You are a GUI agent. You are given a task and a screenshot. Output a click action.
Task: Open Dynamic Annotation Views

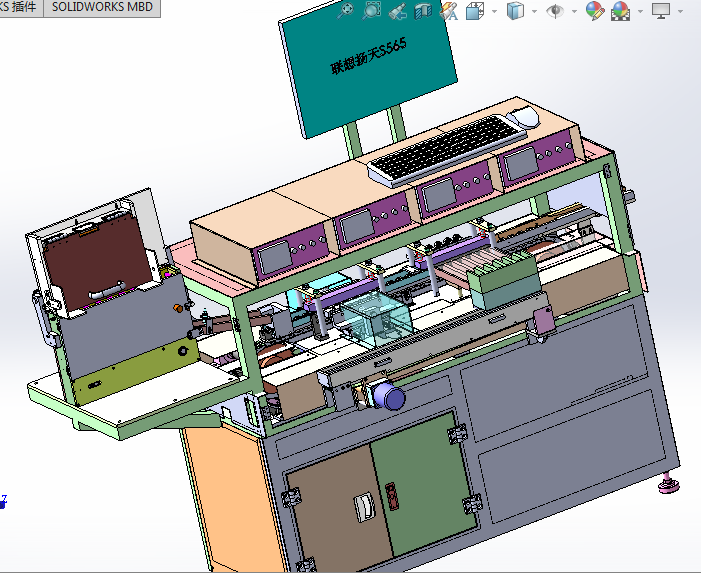449,11
